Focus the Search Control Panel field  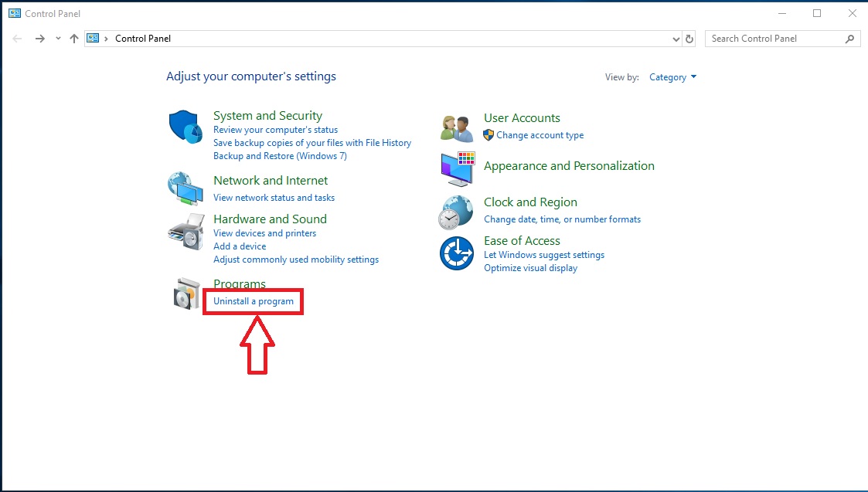point(783,39)
